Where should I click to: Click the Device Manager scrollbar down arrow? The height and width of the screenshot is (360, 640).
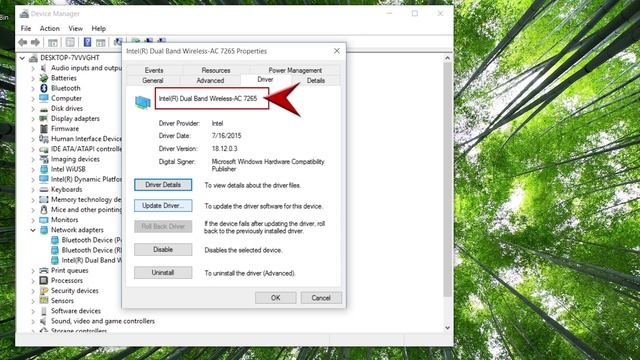click(447, 327)
